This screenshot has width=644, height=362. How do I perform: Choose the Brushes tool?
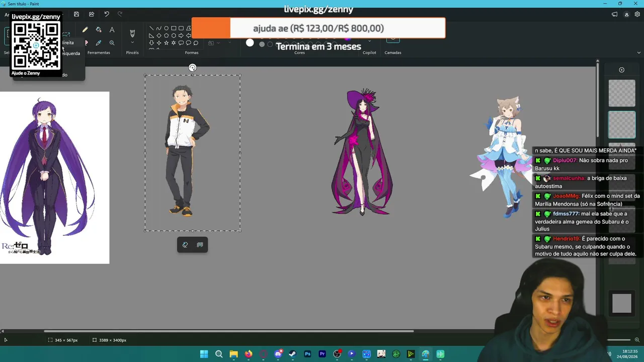132,33
